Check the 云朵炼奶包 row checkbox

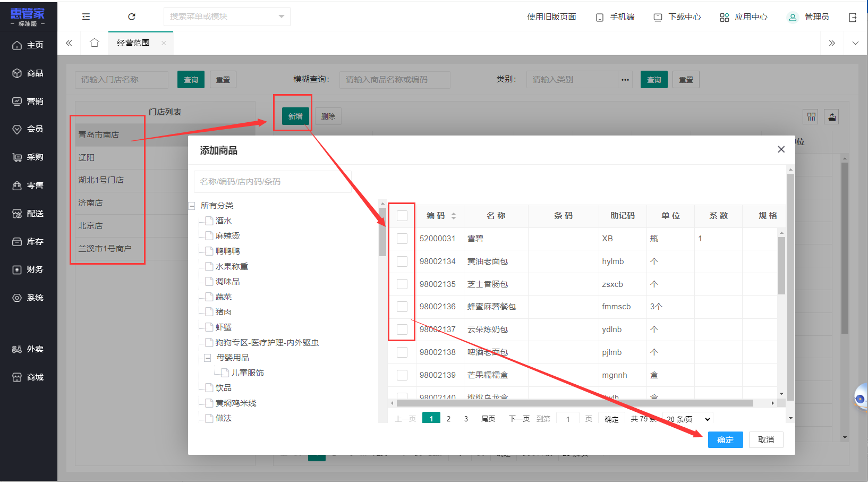(x=402, y=329)
